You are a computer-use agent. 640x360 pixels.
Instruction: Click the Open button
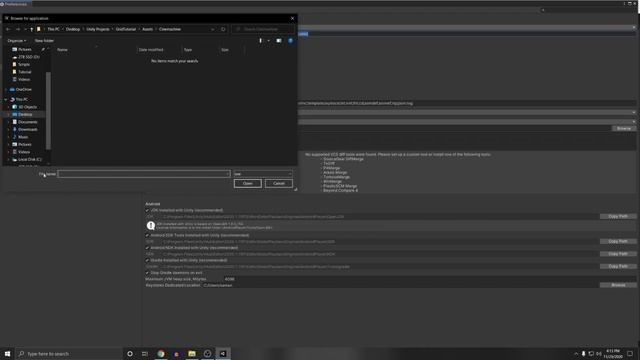[248, 184]
